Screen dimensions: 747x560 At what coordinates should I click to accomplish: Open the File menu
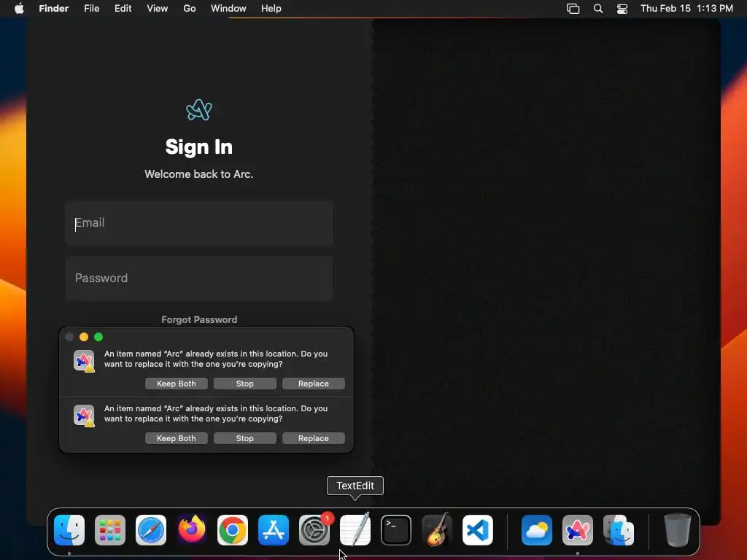(91, 9)
